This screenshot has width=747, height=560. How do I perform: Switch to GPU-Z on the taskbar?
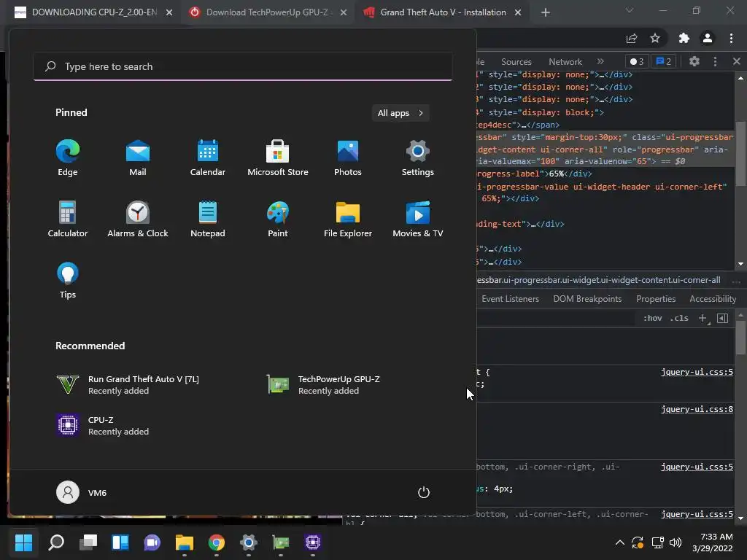[281, 542]
